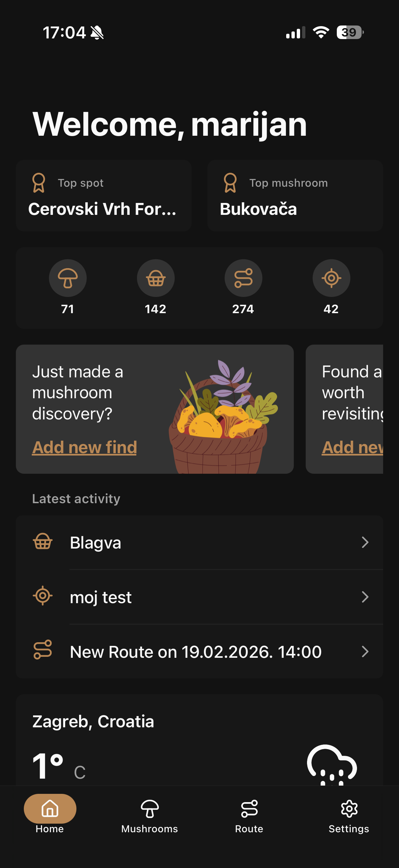Tap the spots target icon showing 42
The image size is (399, 868).
[x=331, y=278]
